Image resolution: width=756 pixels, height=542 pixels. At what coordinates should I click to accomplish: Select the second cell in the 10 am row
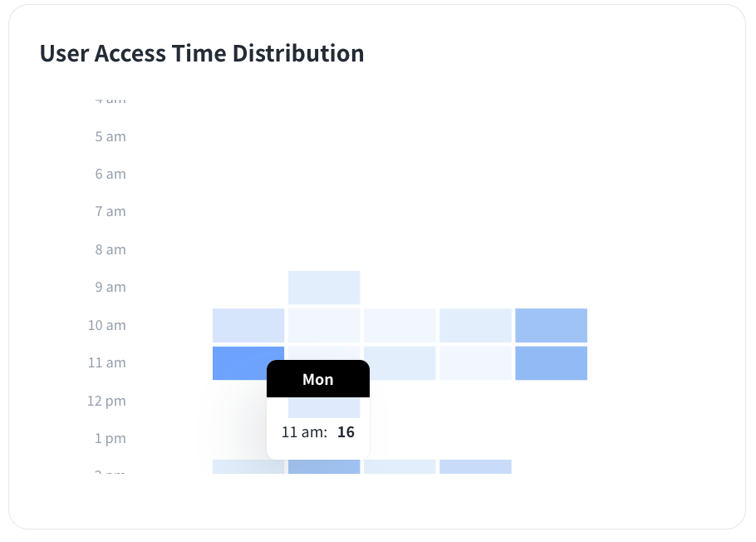click(324, 325)
